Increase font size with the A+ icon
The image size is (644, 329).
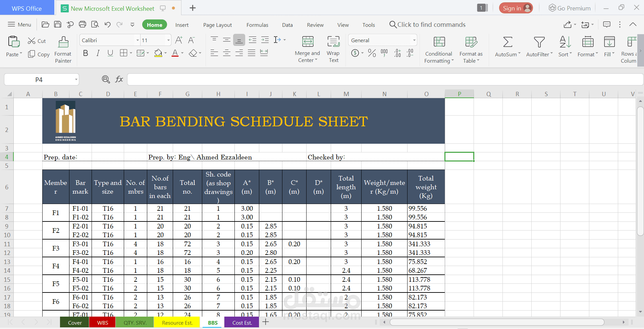pyautogui.click(x=179, y=40)
